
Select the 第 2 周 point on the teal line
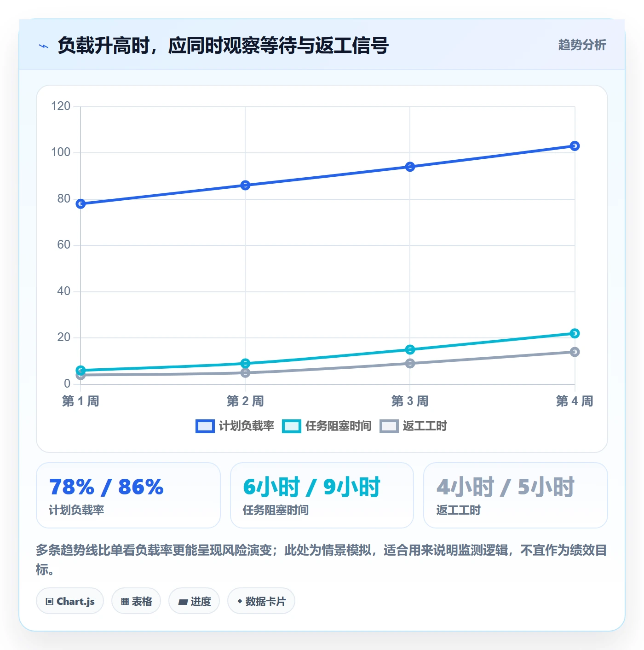(245, 363)
